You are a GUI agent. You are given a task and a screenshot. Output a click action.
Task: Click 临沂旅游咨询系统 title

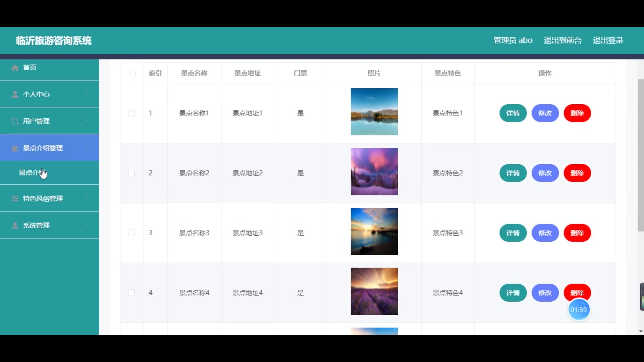pos(54,41)
